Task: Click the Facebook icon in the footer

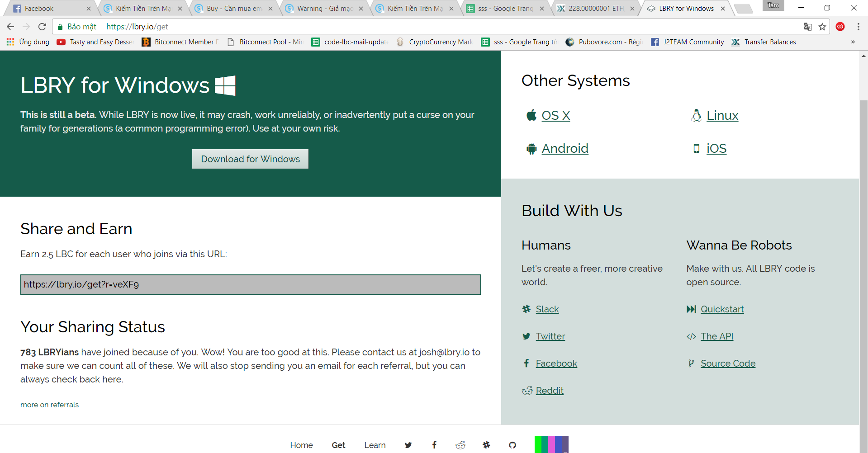Action: click(434, 445)
